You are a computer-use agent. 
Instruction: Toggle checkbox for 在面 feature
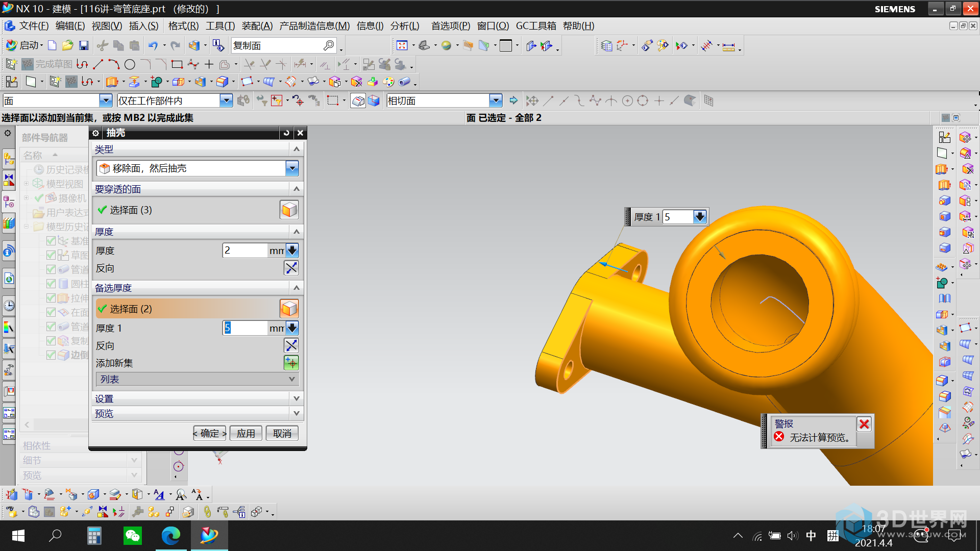[51, 312]
